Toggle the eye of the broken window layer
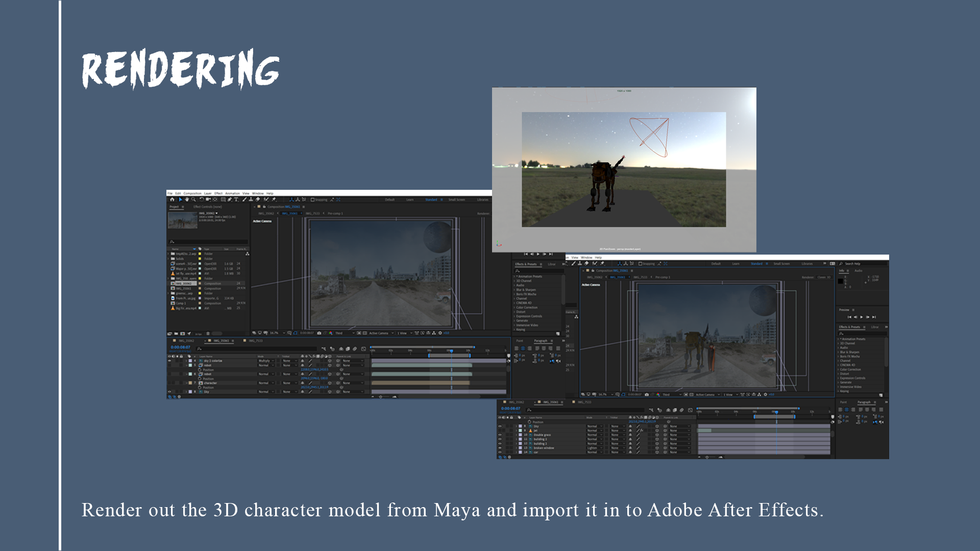Viewport: 980px width, 551px height. click(x=500, y=448)
